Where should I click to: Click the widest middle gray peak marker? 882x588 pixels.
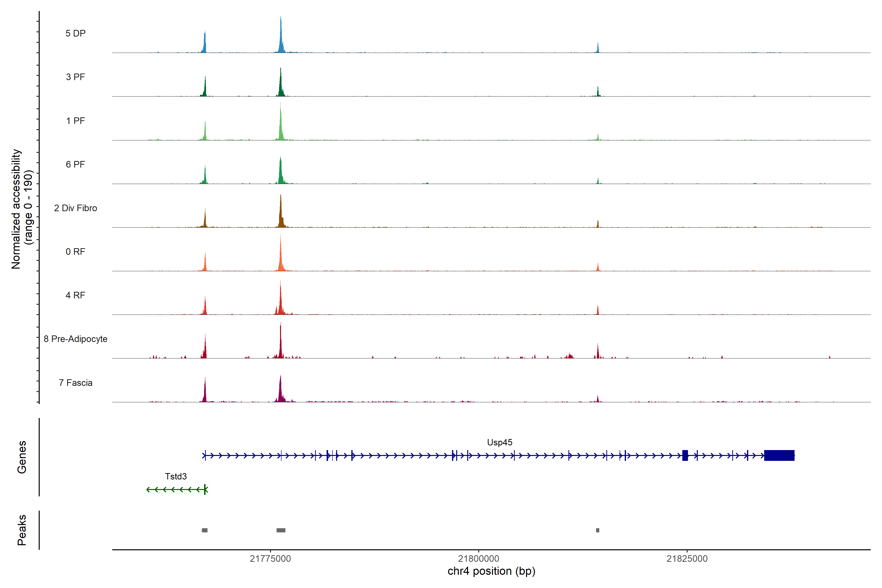point(281,530)
